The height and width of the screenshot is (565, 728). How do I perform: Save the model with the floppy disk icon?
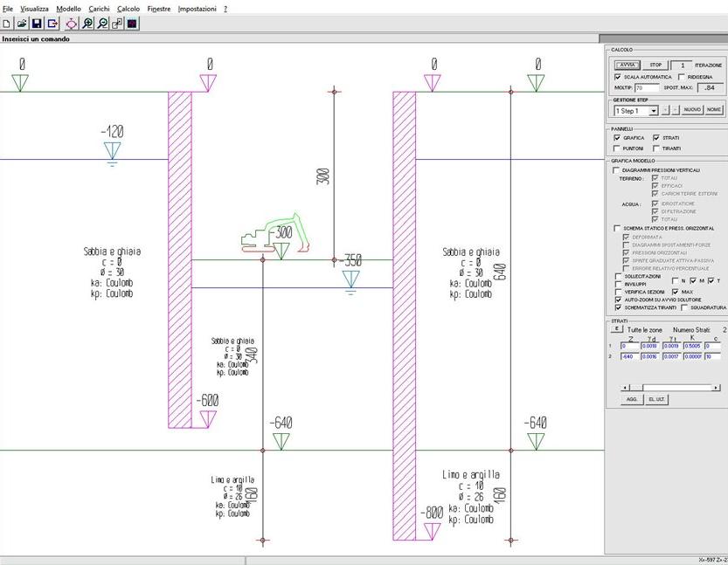pos(38,24)
